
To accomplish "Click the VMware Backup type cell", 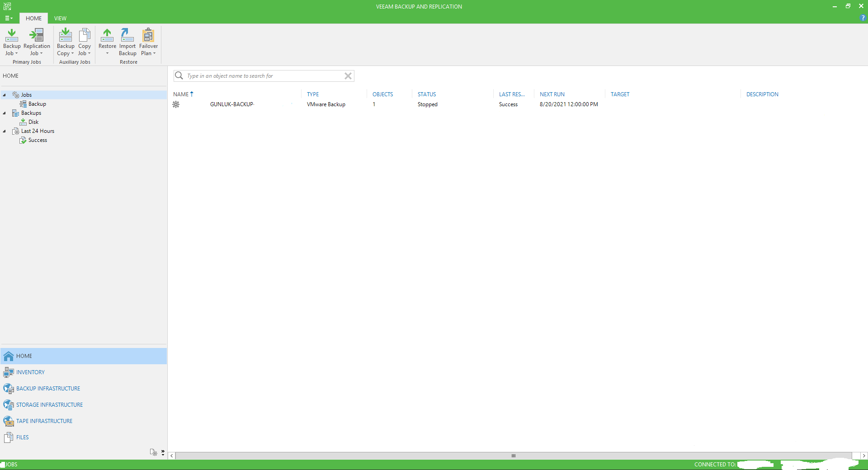I will click(x=326, y=104).
